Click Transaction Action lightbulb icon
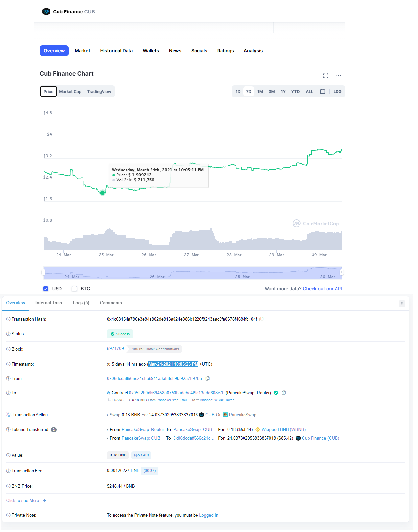 (x=9, y=415)
